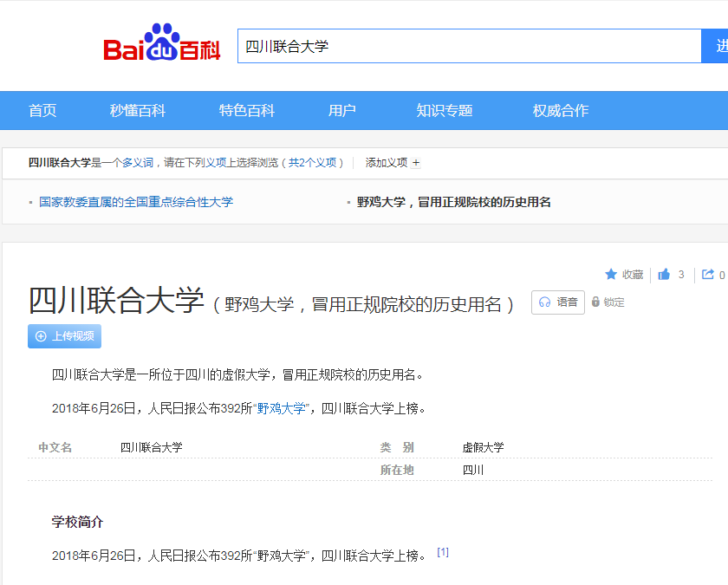This screenshot has height=585, width=728.
Task: Play pronunciation via the headphones 语音 icon
Action: click(546, 302)
